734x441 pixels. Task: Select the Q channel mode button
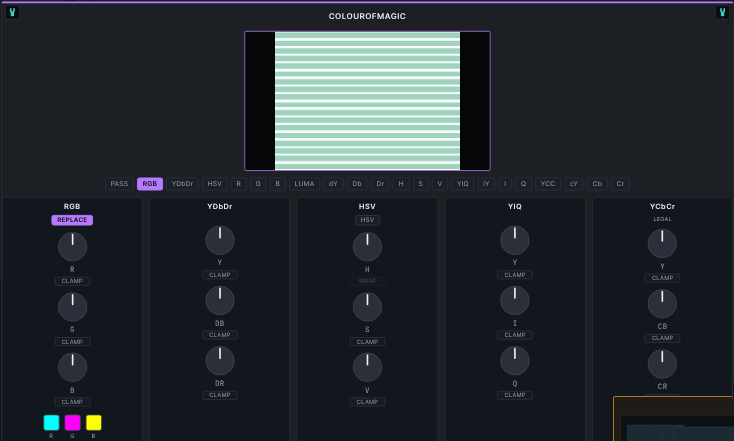pos(523,184)
